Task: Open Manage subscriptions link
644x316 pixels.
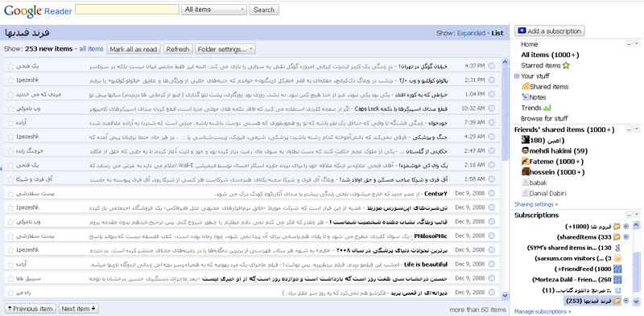Action: pos(543,311)
